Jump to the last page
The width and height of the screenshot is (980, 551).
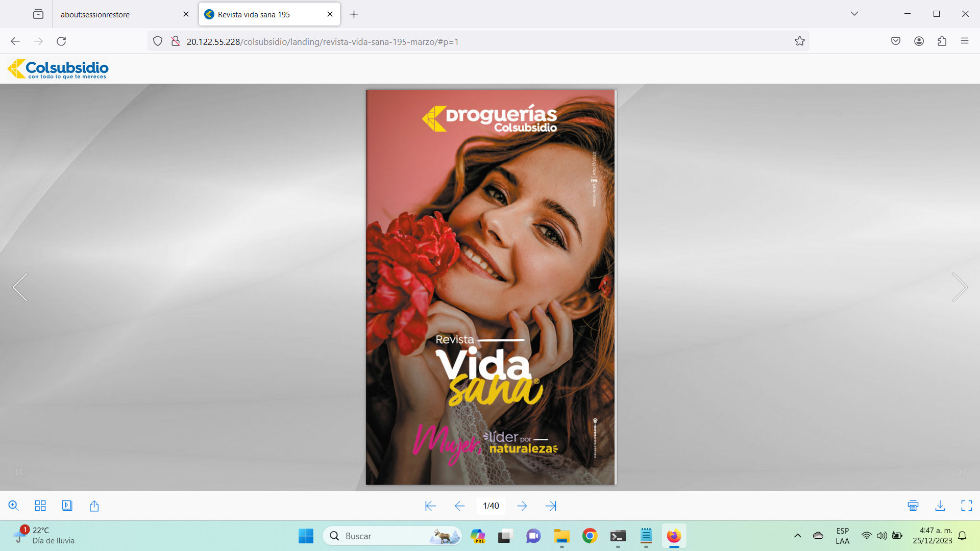[x=551, y=506]
